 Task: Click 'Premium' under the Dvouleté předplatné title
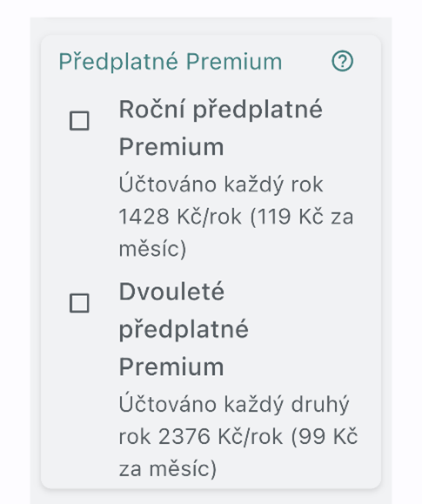[x=171, y=366]
